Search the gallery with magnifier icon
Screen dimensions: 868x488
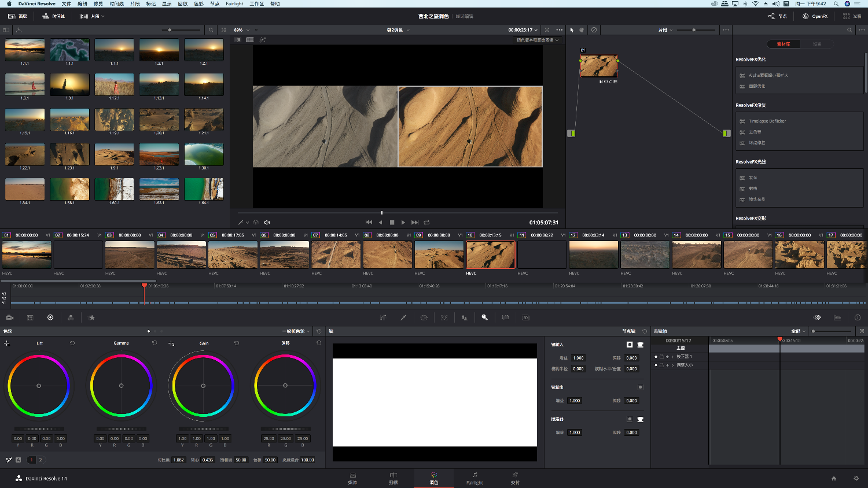point(211,30)
